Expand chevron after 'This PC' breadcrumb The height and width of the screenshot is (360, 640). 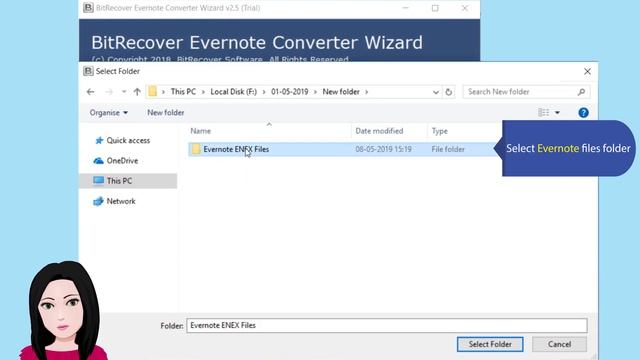(203, 92)
